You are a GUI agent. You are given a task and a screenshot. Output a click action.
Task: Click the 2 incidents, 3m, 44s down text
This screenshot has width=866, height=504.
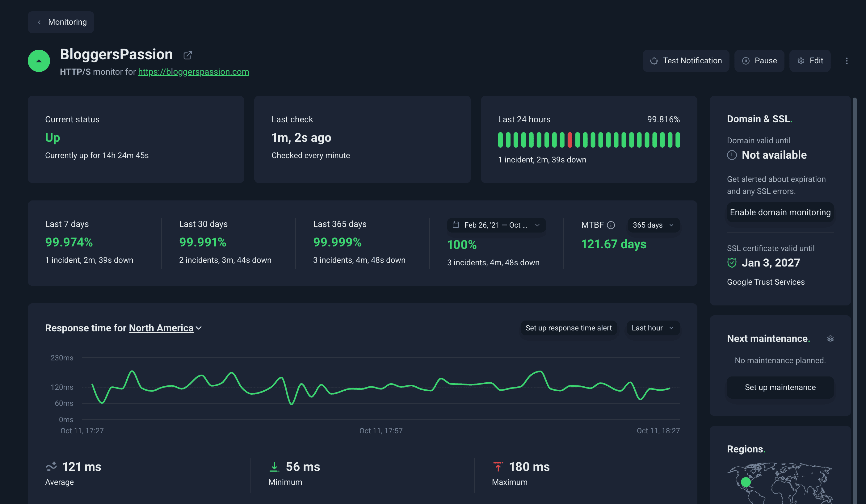[x=225, y=260]
